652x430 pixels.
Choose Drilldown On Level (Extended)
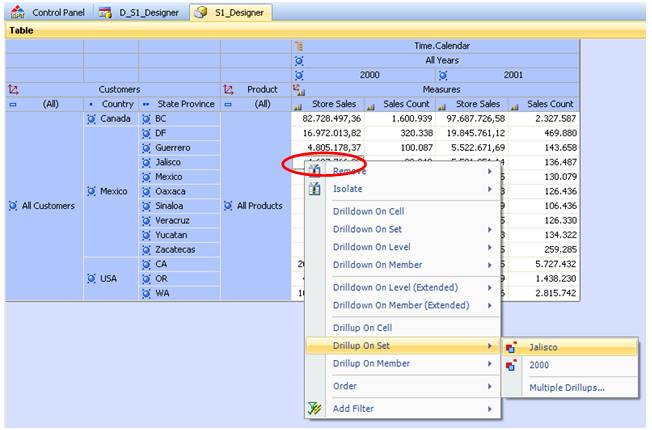(402, 287)
